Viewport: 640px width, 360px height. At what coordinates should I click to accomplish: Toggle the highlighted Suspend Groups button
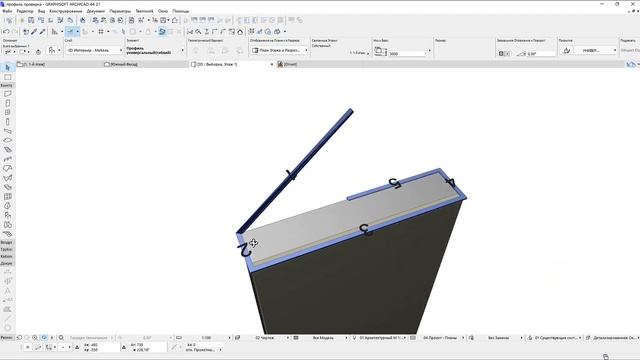point(162,31)
